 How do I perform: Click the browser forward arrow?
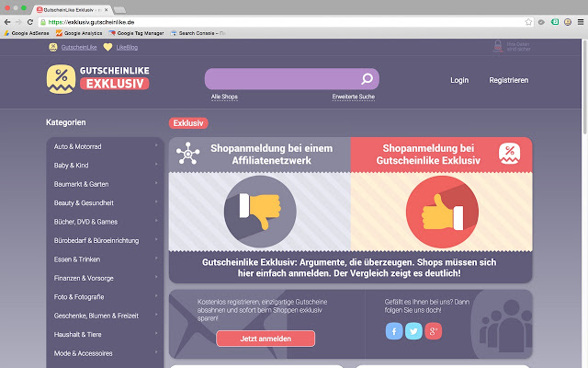click(18, 22)
